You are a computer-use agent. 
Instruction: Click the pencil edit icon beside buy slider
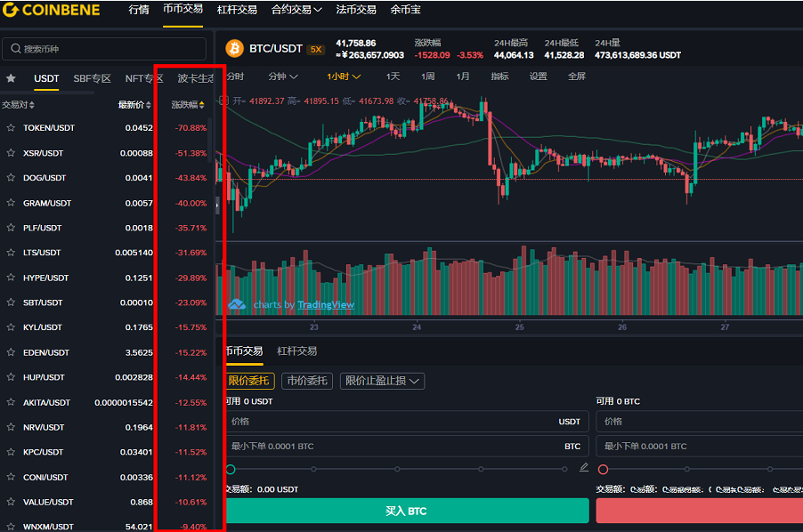pyautogui.click(x=584, y=468)
